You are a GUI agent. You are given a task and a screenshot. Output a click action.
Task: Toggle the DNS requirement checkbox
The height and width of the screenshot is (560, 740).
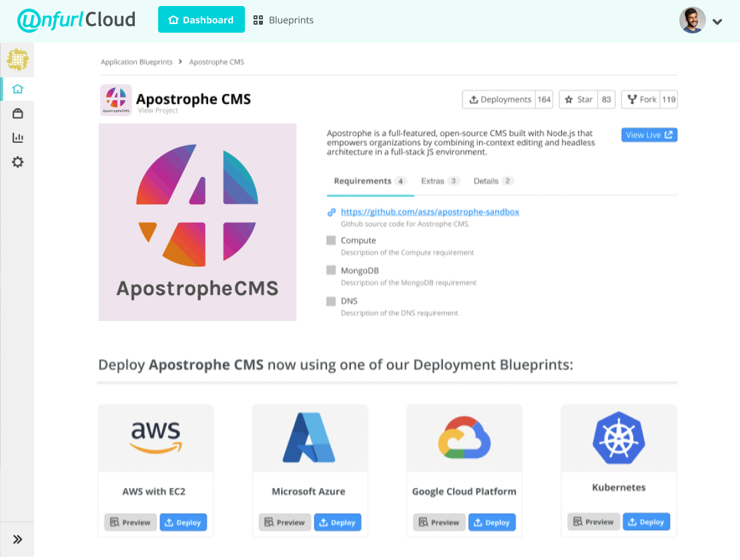[332, 301]
